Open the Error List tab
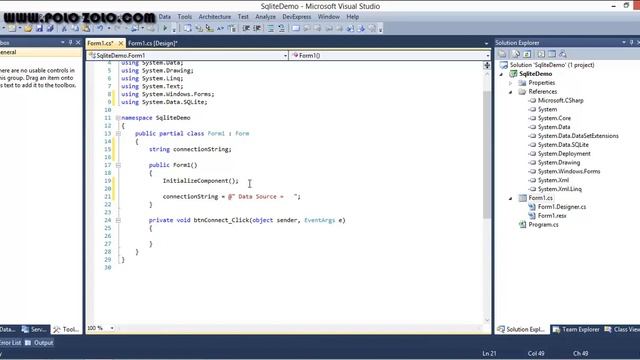The width and height of the screenshot is (640, 360). [x=10, y=343]
